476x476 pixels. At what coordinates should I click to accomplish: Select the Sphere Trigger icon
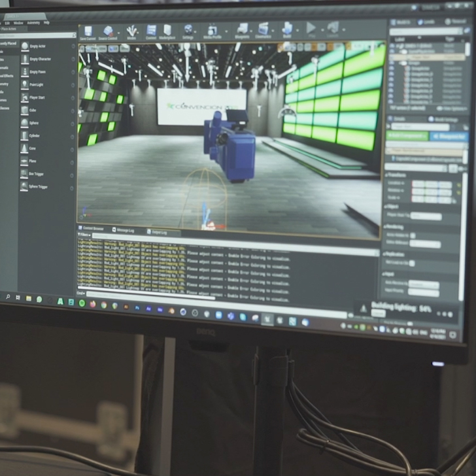[x=24, y=186]
